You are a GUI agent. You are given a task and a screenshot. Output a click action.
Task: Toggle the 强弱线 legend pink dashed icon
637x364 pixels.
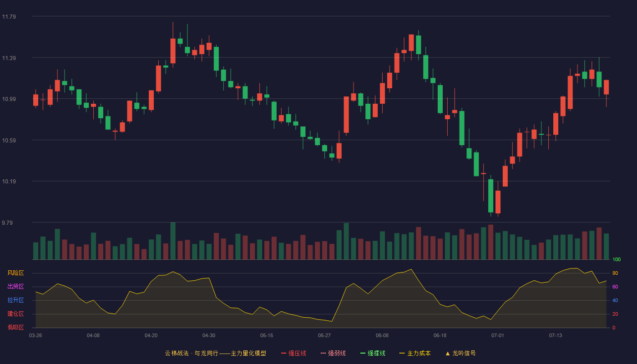pos(323,353)
